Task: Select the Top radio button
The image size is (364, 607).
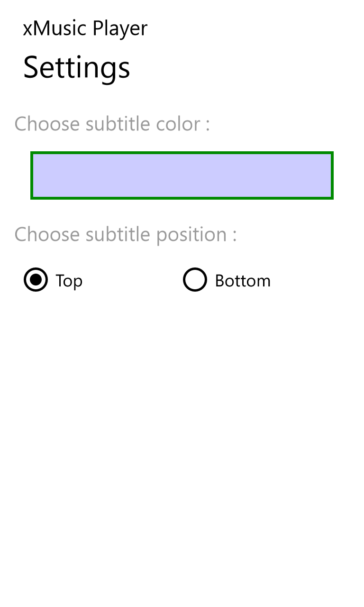Action: coord(36,280)
